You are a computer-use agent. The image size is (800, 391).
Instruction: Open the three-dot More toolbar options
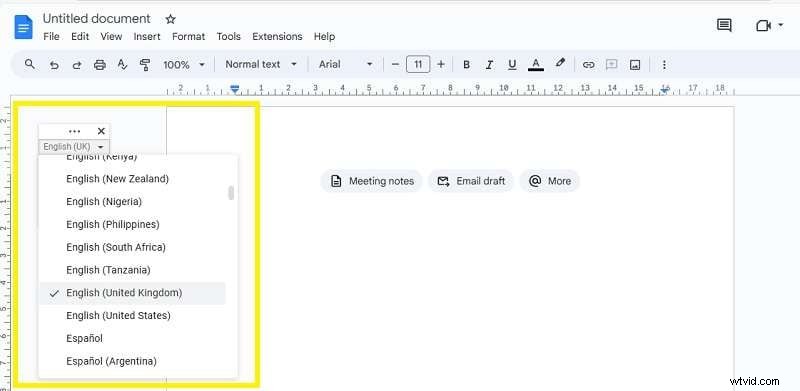(664, 65)
